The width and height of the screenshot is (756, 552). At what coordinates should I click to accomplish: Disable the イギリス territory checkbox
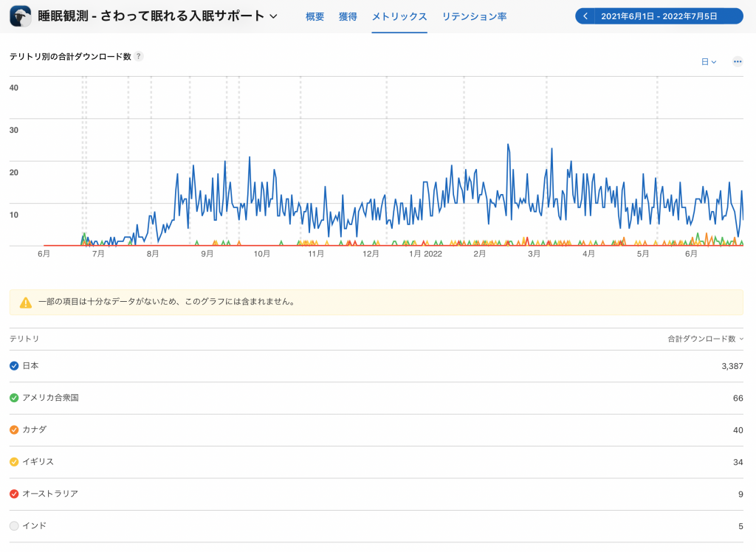pyautogui.click(x=14, y=462)
